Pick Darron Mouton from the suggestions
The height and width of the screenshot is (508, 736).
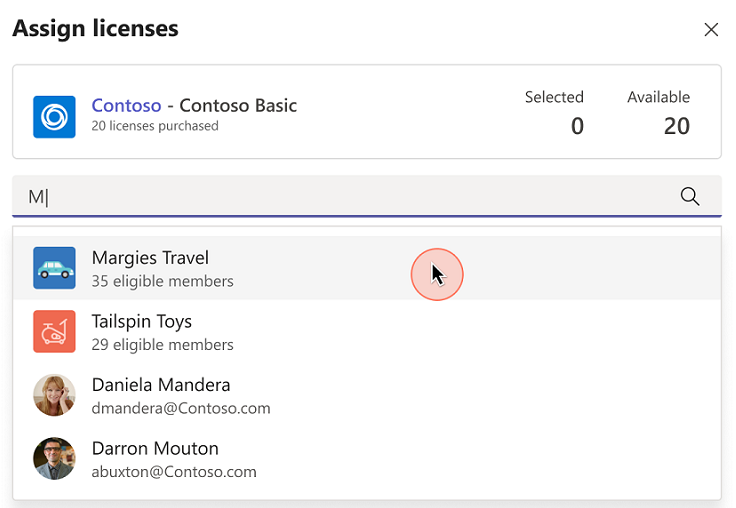pyautogui.click(x=155, y=448)
